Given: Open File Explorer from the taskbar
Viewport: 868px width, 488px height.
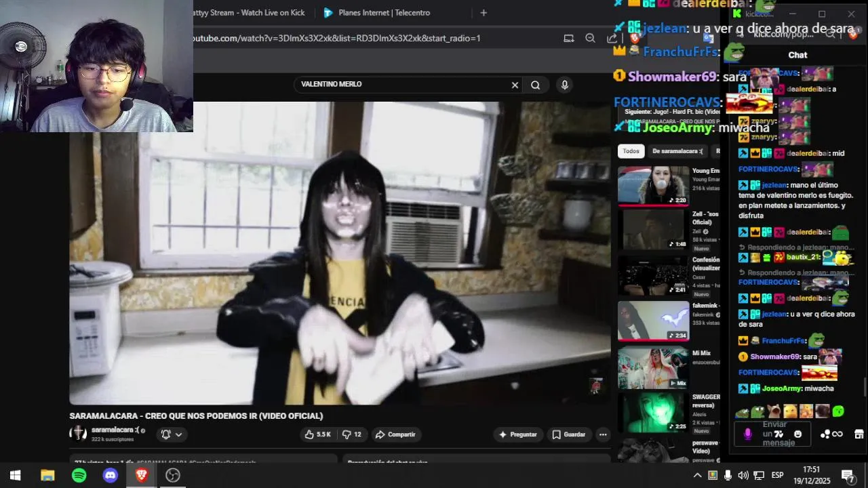Looking at the screenshot, I should pos(47,475).
